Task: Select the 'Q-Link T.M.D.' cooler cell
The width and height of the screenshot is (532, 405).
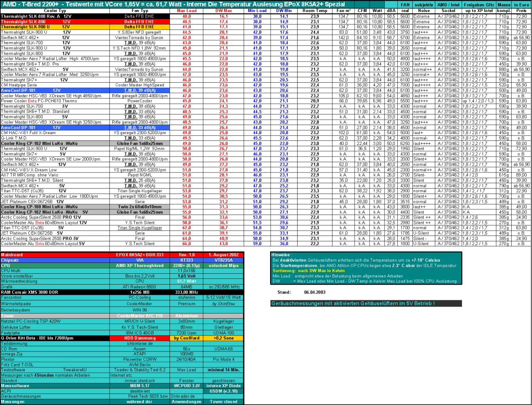Action: click(55, 138)
